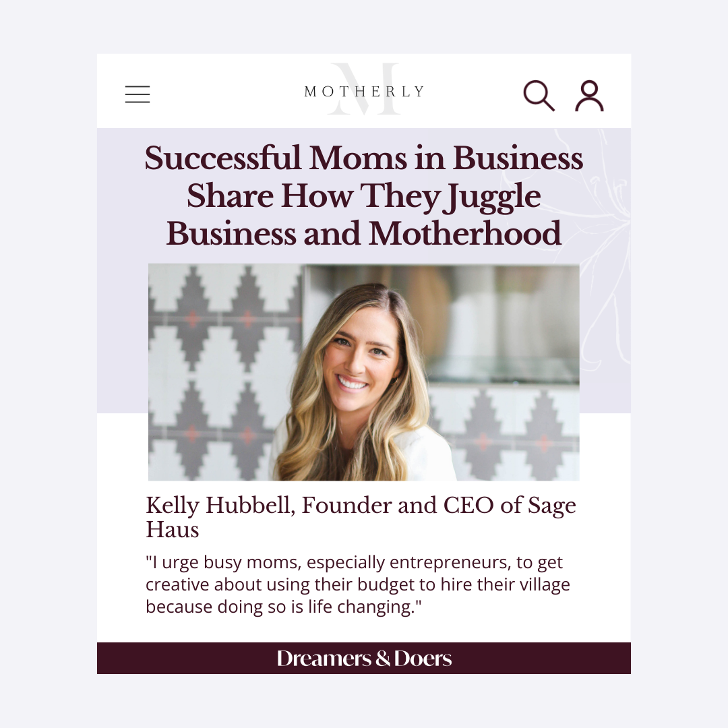Click the word "Haus" below the name

[173, 530]
